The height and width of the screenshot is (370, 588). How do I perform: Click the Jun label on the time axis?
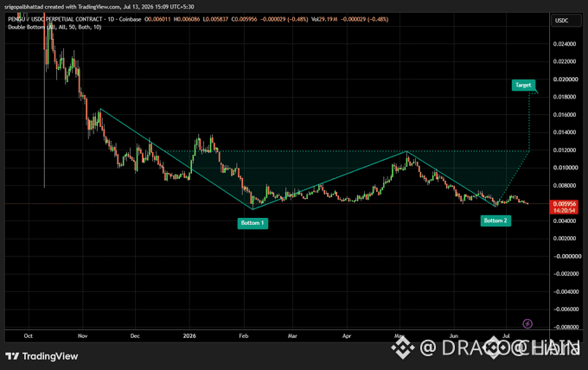pos(454,336)
